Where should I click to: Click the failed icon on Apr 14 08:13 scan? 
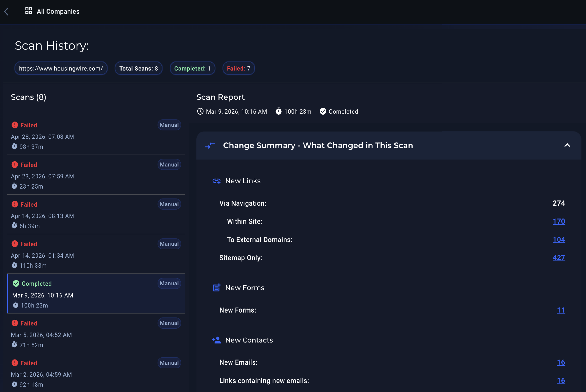point(15,204)
